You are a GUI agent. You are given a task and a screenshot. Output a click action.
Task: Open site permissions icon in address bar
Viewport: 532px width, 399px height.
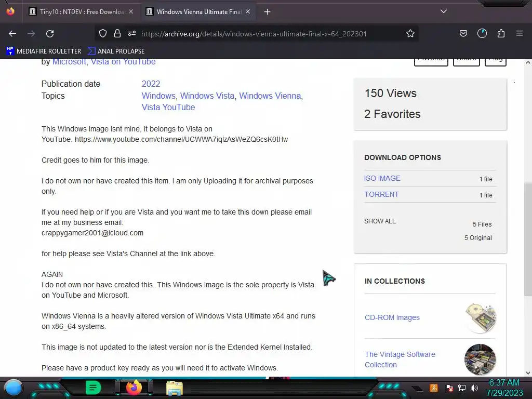coord(132,33)
